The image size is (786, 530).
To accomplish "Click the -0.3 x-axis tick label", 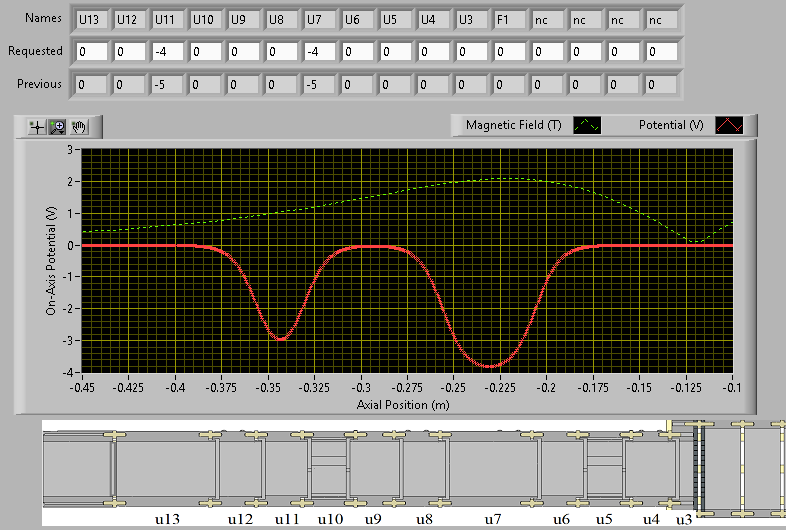I will click(x=361, y=388).
